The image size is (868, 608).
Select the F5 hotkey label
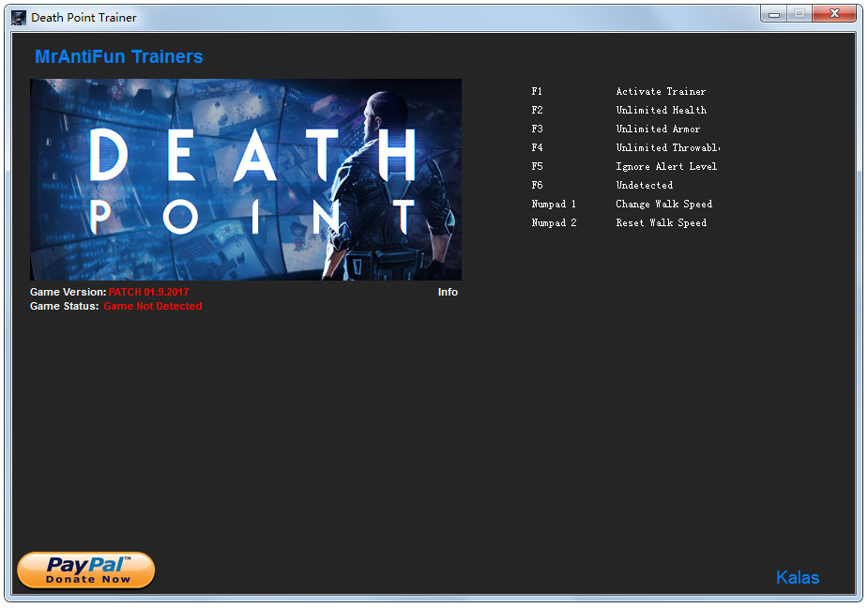(537, 167)
